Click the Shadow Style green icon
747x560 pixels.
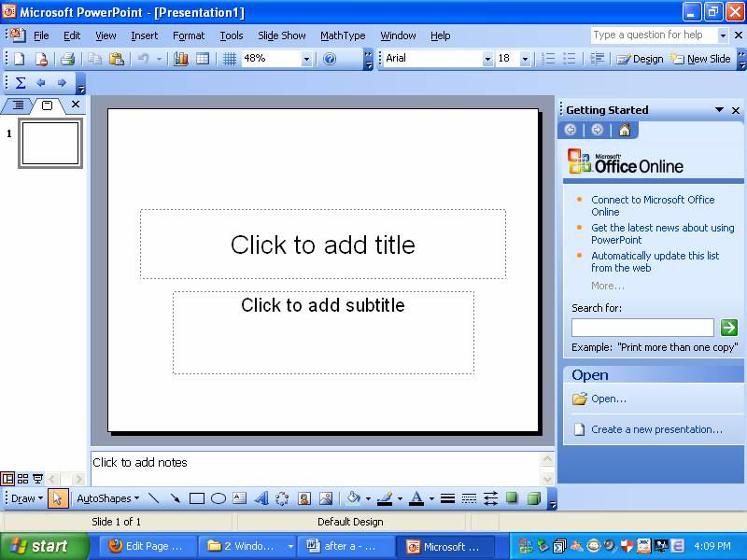click(x=512, y=498)
